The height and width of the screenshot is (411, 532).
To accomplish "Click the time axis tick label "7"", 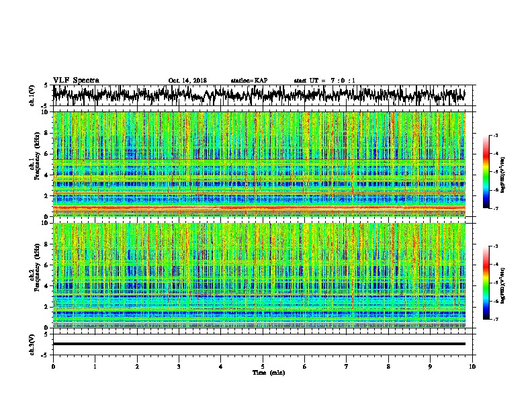I will (347, 367).
